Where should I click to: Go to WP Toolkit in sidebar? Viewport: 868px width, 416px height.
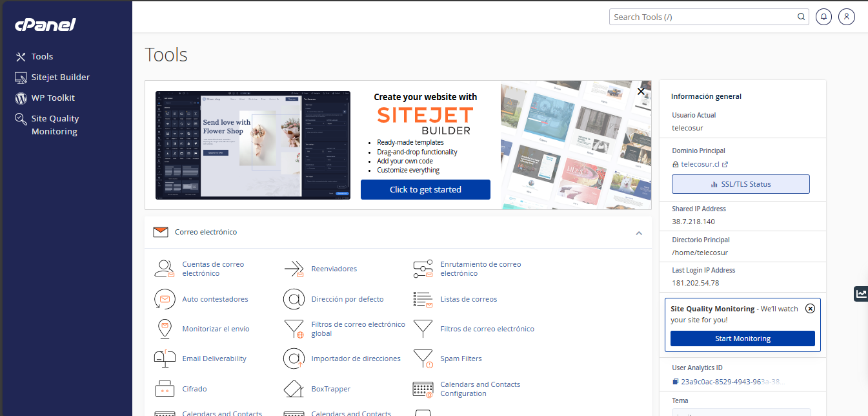click(x=53, y=98)
